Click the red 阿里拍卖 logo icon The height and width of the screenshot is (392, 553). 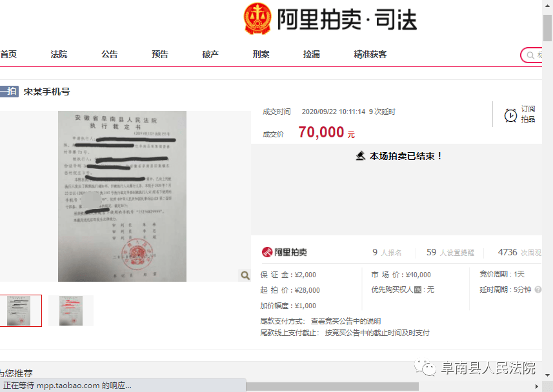[x=267, y=252]
